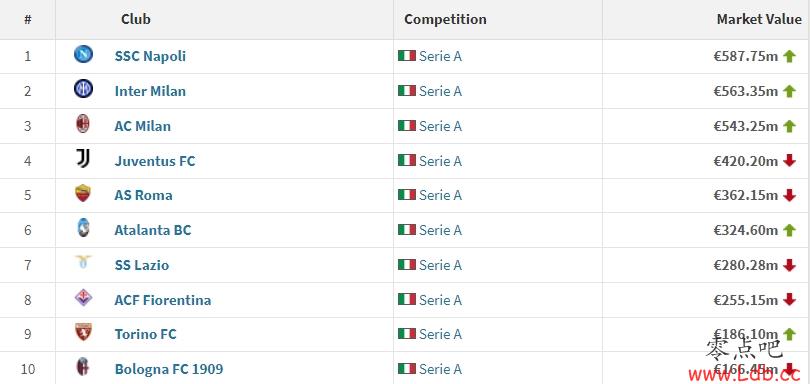Open the Juventus FC club link
The width and height of the screenshot is (810, 384).
pos(155,161)
